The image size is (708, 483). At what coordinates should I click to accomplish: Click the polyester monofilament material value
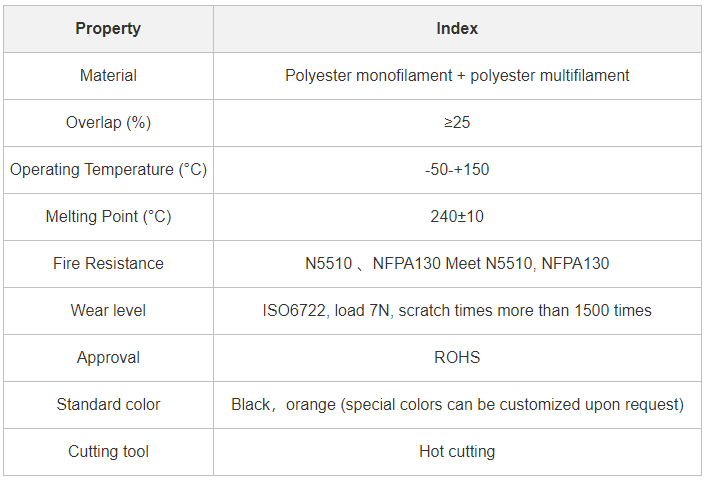457,76
